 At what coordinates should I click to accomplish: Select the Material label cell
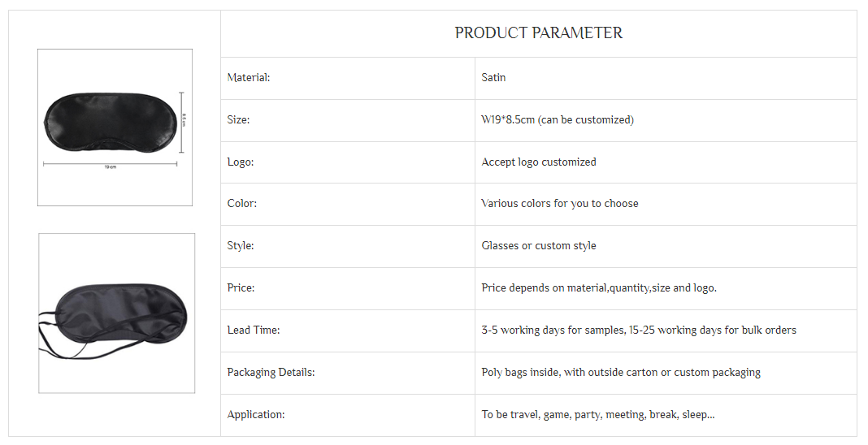point(249,78)
